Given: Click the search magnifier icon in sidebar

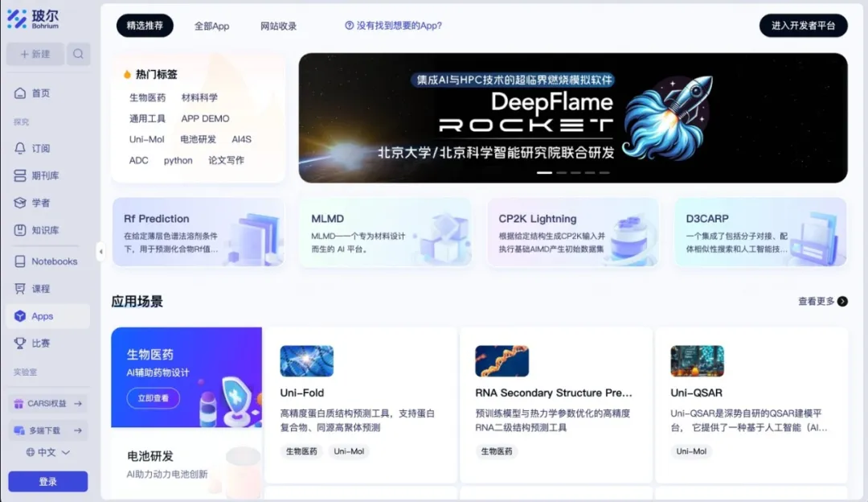Looking at the screenshot, I should pos(78,54).
